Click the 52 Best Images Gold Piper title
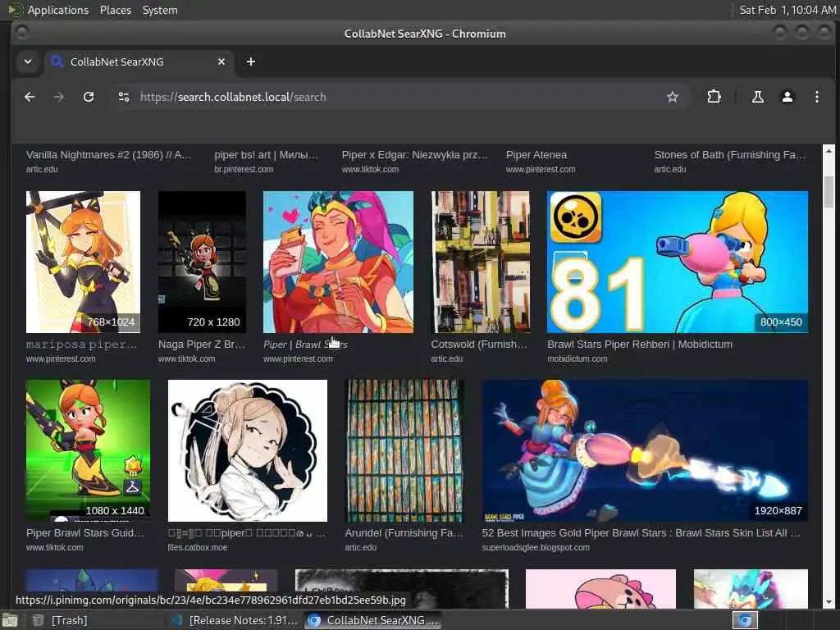Screen dimensions: 840x630 (641, 533)
